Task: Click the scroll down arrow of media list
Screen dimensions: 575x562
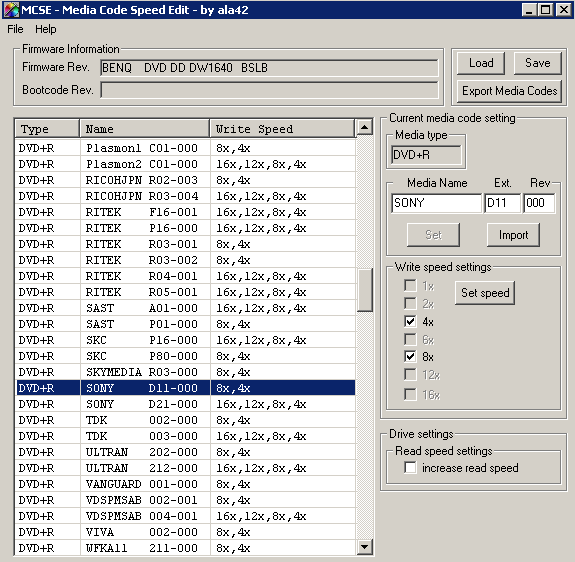Action: [x=364, y=547]
